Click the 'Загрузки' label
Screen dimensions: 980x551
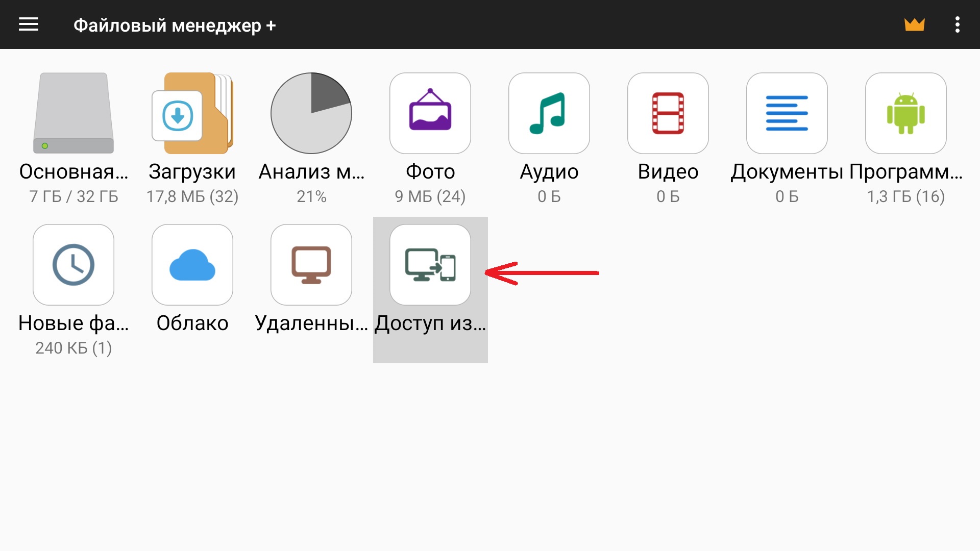[x=192, y=172]
